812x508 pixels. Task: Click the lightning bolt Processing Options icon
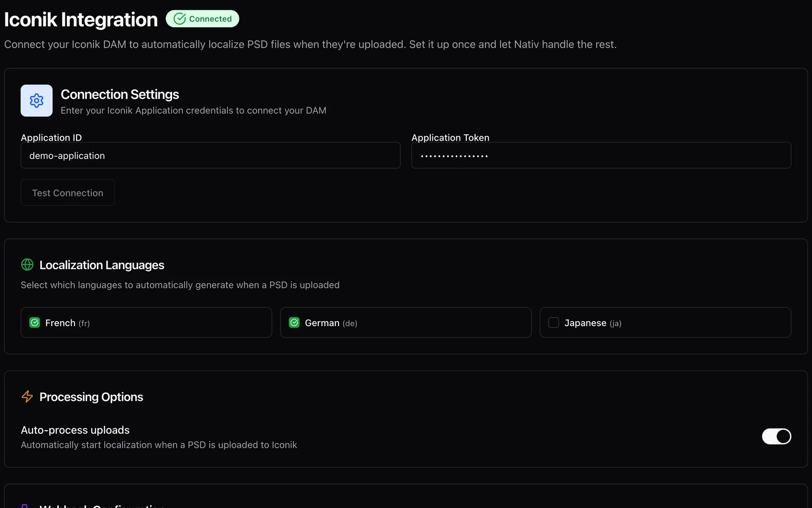coord(27,396)
